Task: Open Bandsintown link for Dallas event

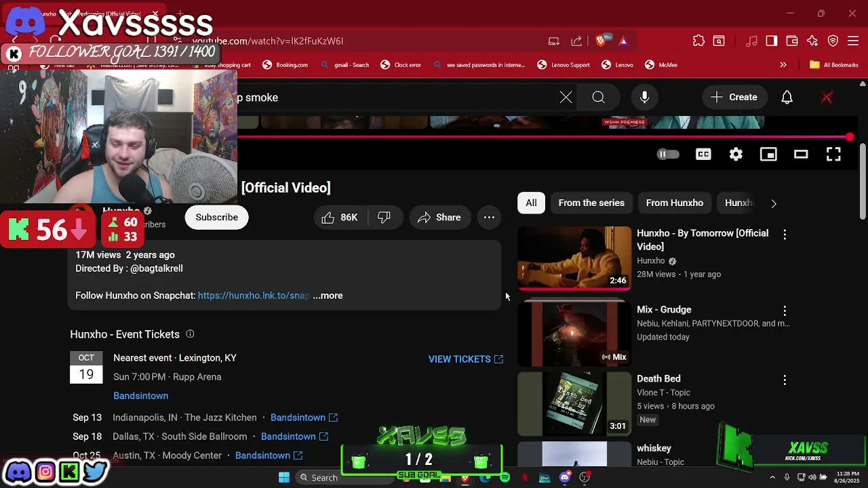Action: [294, 436]
